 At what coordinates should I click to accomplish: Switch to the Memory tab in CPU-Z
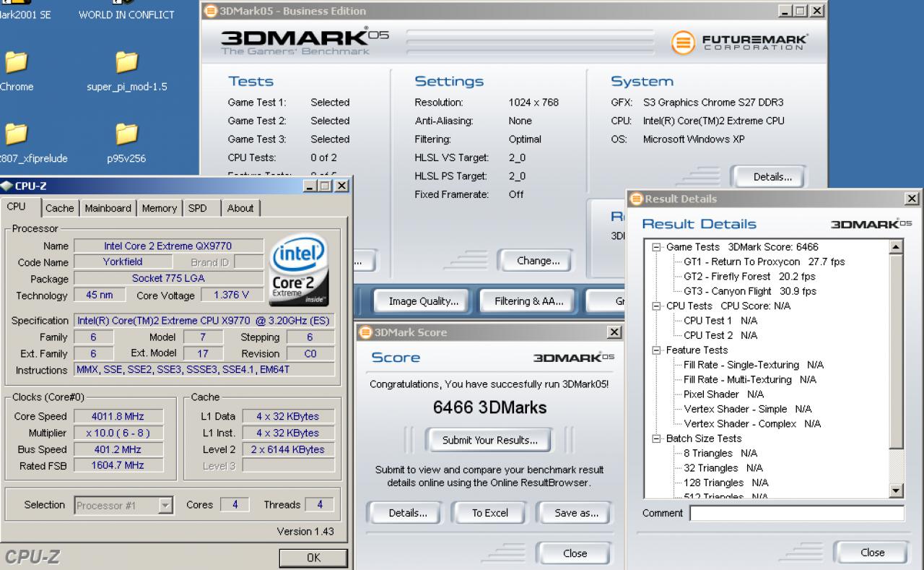(159, 208)
